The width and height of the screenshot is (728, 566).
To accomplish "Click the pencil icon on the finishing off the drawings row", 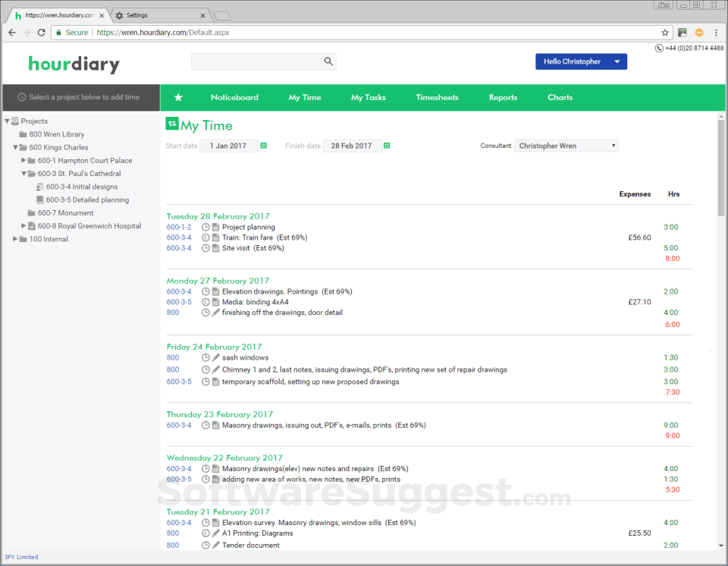I will point(216,313).
